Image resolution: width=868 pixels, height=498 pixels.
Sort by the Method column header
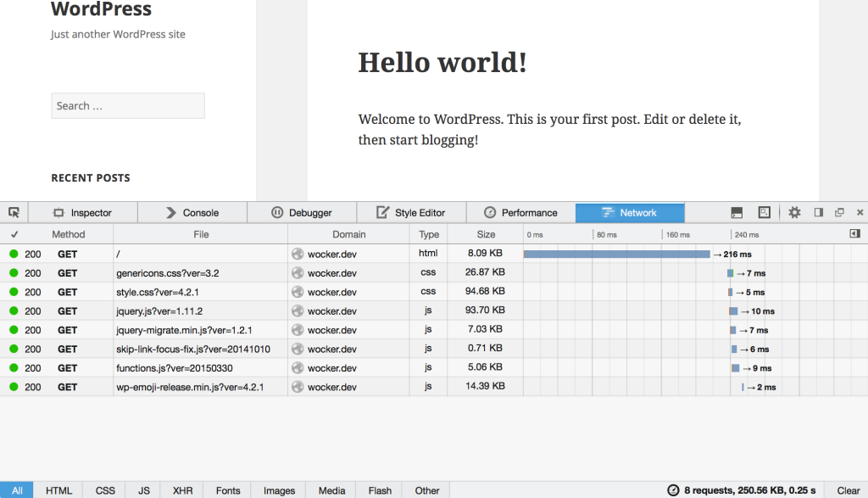pos(69,235)
